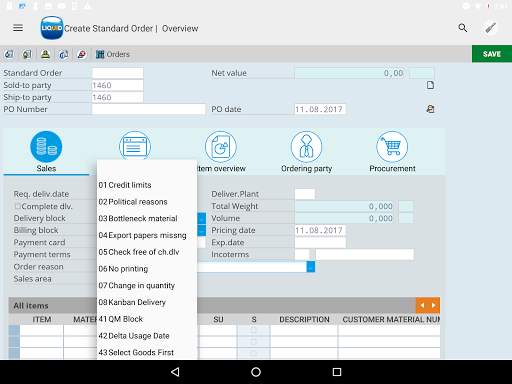Open the Order reason dropdown arrow
Image resolution: width=512 pixels, height=384 pixels.
(311, 267)
